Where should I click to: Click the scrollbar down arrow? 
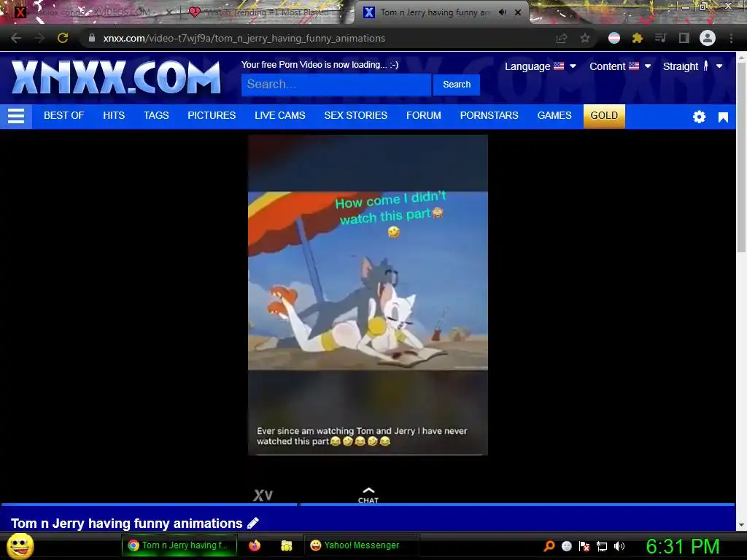[741, 525]
